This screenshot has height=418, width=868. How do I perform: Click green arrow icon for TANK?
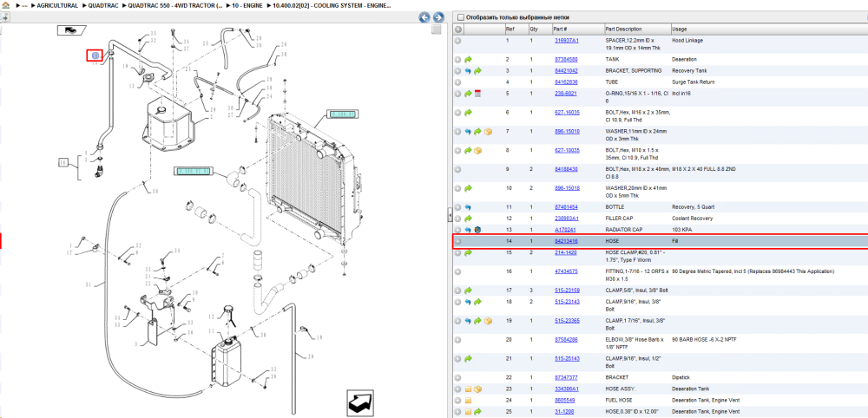468,59
